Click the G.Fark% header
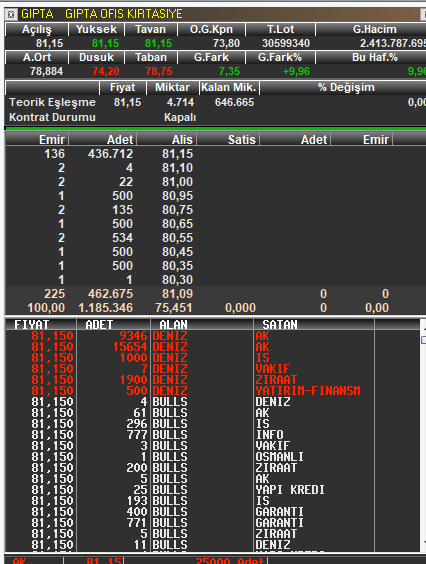The width and height of the screenshot is (426, 564). tap(280, 57)
